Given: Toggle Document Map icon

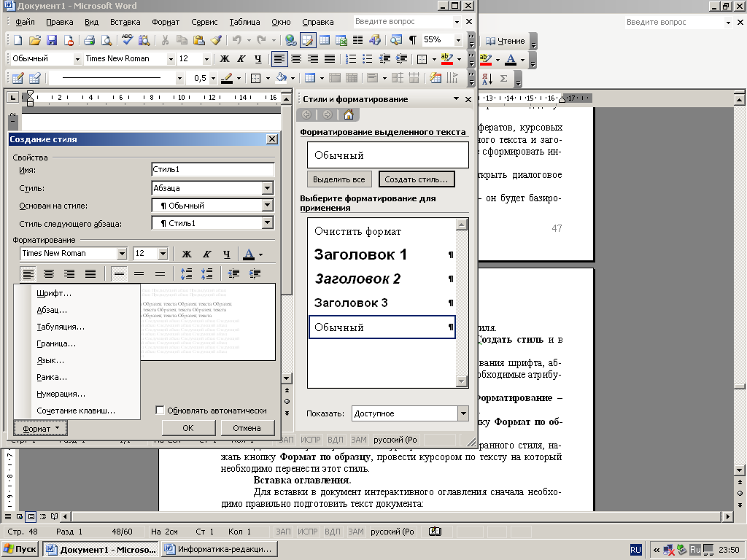Looking at the screenshot, I should 396,41.
